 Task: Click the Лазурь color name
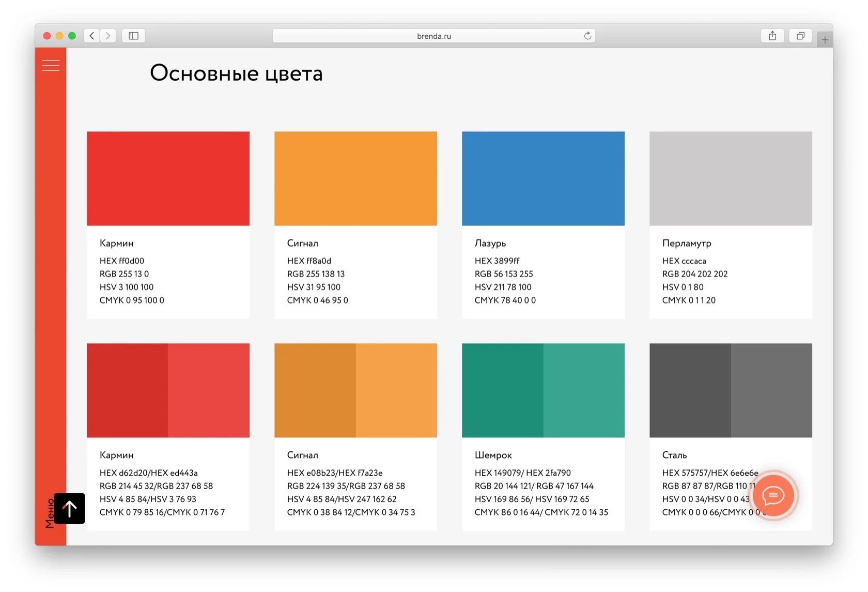click(x=490, y=243)
